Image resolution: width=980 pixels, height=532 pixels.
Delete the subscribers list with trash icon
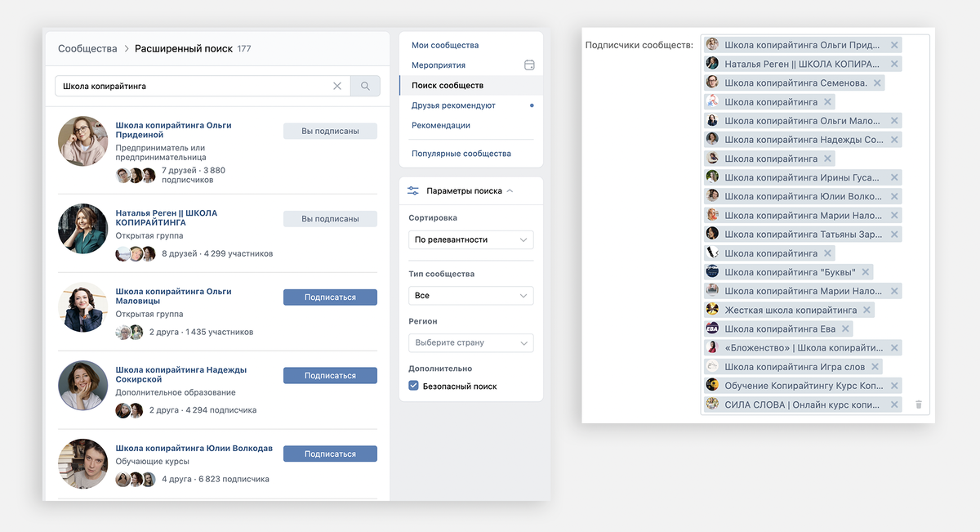coord(918,405)
